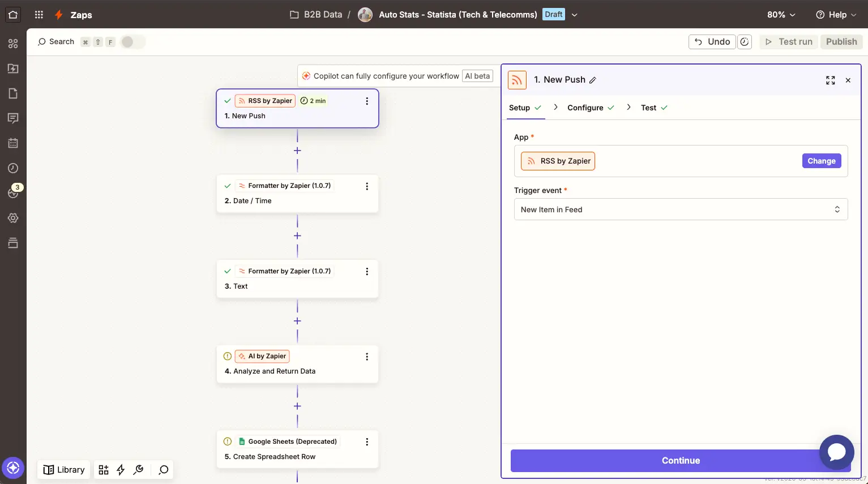Open options menu for New Push step
This screenshot has width=868, height=484.
(367, 101)
